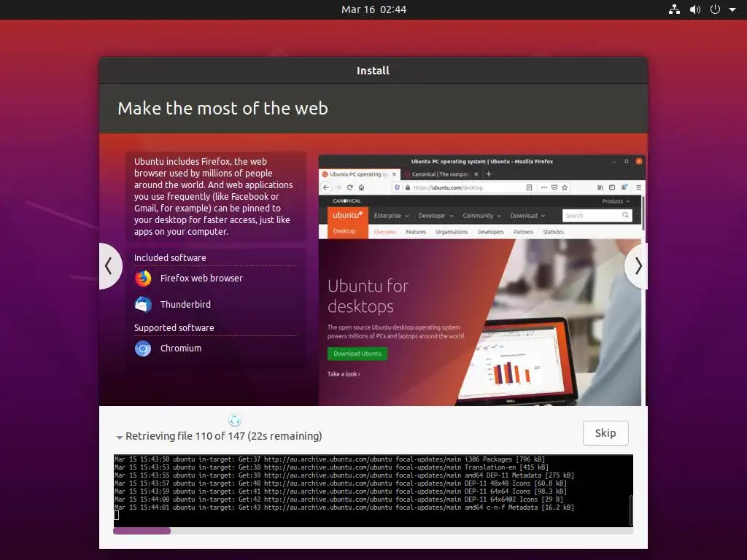Click the 'Chromium' label

click(181, 348)
